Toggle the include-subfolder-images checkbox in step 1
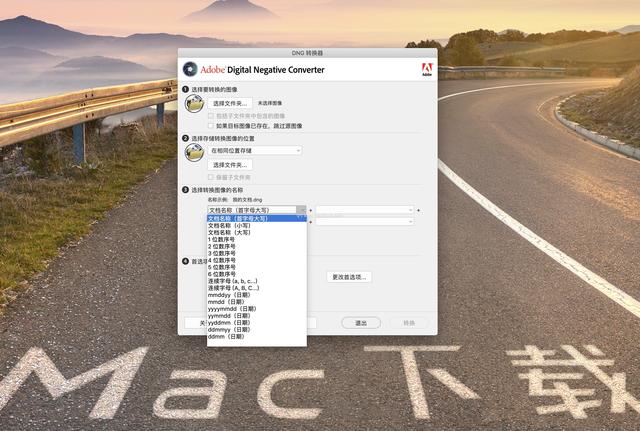This screenshot has width=640, height=431. click(x=211, y=116)
